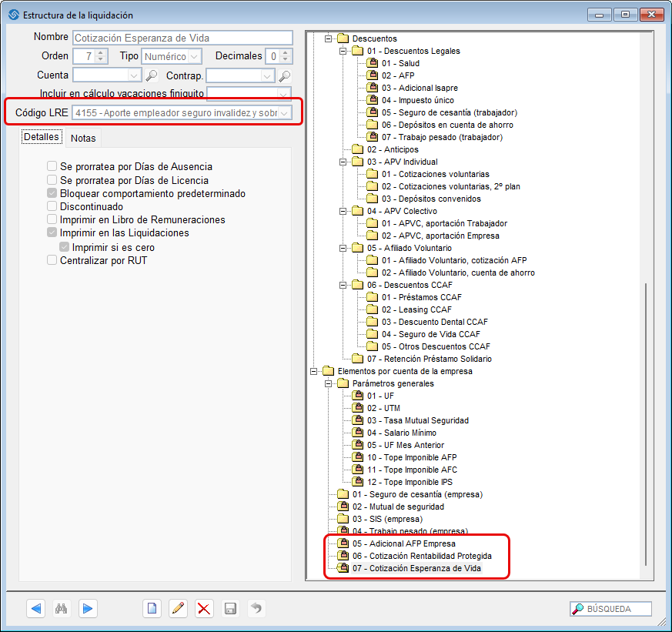Open account lookup magnifier next to Cuenta
This screenshot has height=632, width=672.
pyautogui.click(x=152, y=76)
